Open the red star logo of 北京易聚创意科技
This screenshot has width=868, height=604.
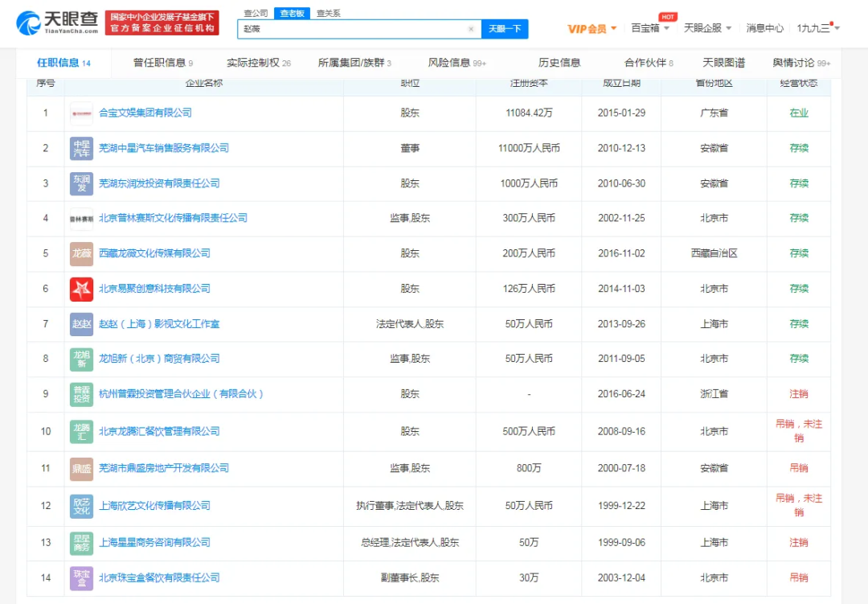pyautogui.click(x=81, y=290)
